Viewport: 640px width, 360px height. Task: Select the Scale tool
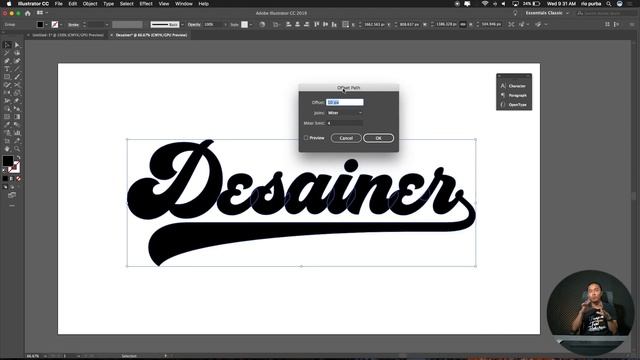pyautogui.click(x=17, y=93)
